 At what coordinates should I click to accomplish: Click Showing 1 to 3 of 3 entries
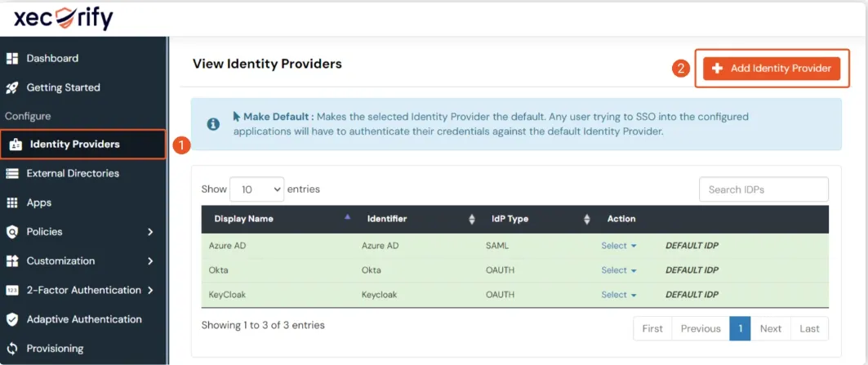(263, 325)
